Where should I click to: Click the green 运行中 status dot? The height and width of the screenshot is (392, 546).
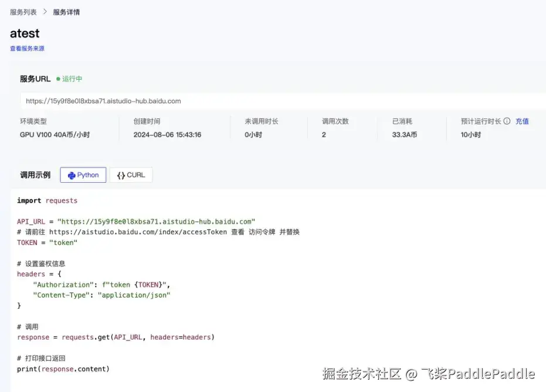(59, 79)
